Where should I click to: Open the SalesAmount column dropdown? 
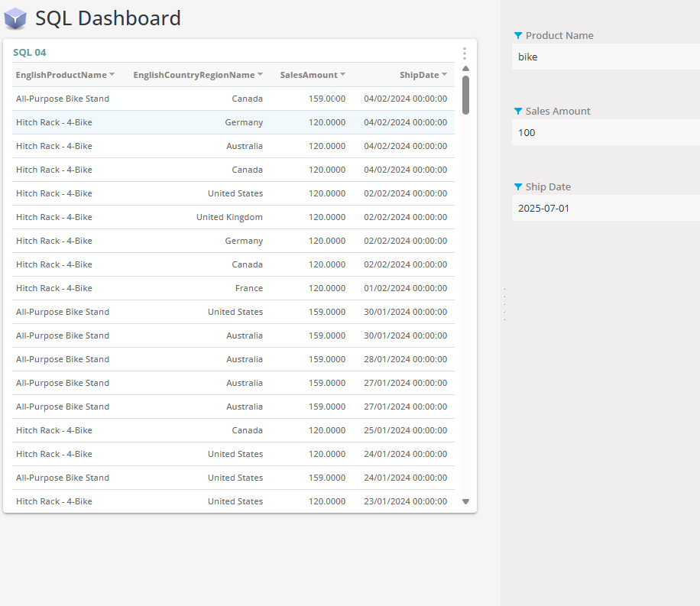[x=342, y=74]
